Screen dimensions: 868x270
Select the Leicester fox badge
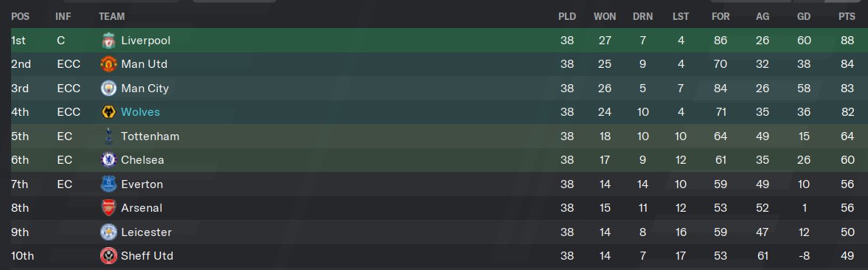(108, 232)
